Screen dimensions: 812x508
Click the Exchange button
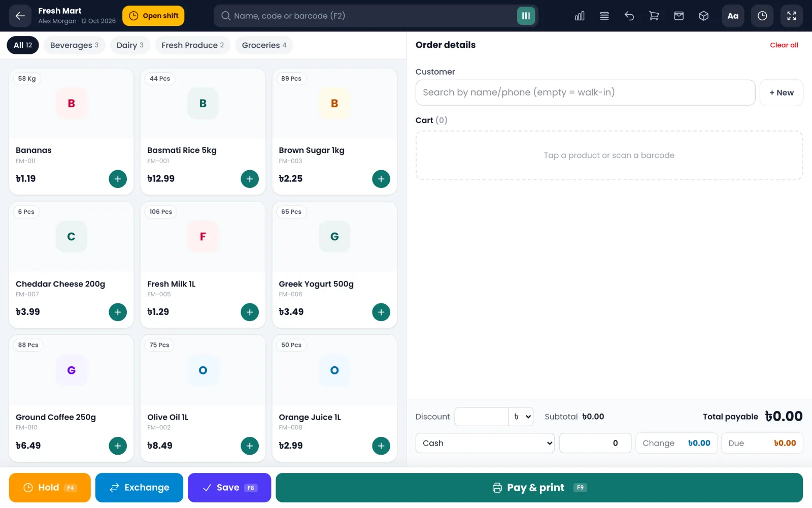tap(139, 488)
